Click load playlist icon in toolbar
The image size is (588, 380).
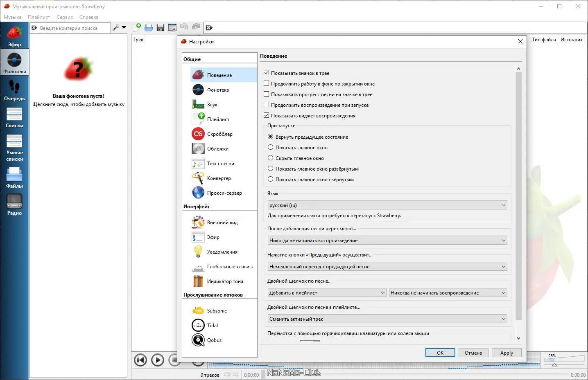click(149, 27)
